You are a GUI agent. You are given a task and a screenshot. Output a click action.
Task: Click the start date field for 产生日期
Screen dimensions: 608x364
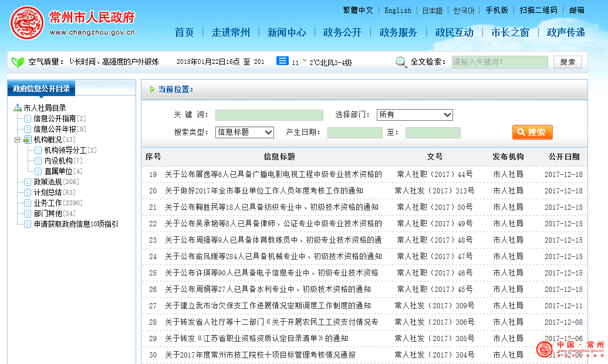coord(354,132)
